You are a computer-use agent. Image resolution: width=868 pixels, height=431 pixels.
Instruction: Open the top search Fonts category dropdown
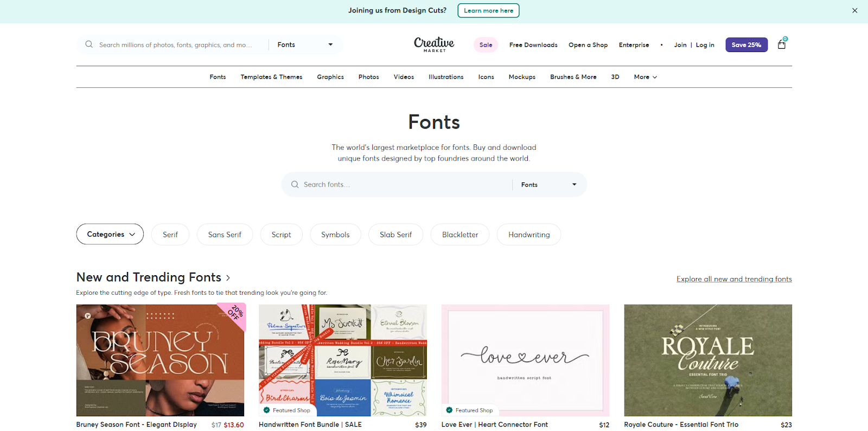(305, 45)
